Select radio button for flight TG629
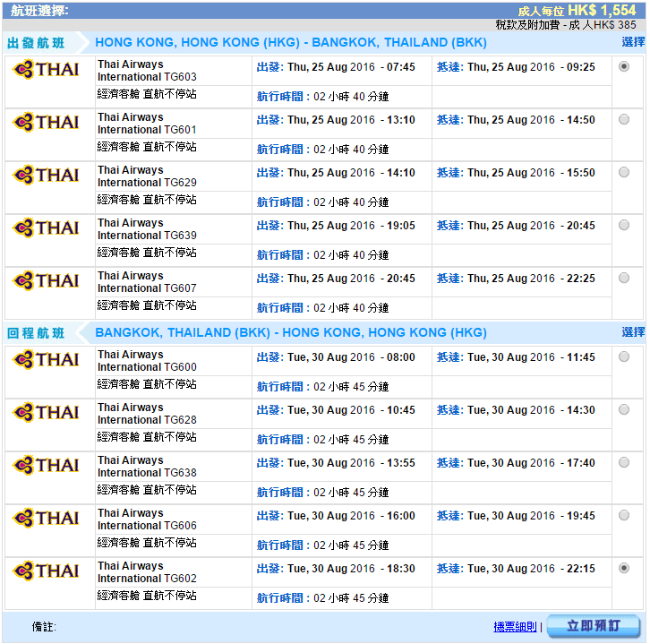This screenshot has height=644, width=650. point(624,172)
